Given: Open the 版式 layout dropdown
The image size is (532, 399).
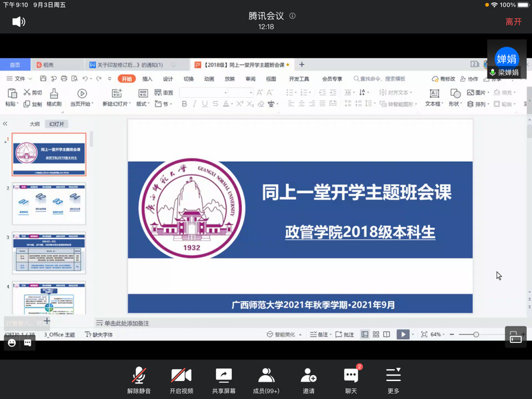Looking at the screenshot, I should pyautogui.click(x=143, y=104).
